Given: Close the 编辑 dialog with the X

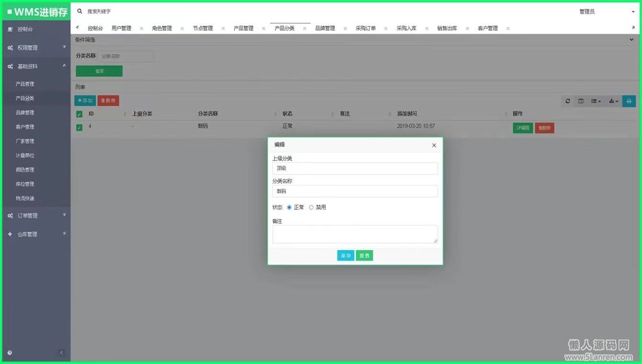Looking at the screenshot, I should pos(434,145).
